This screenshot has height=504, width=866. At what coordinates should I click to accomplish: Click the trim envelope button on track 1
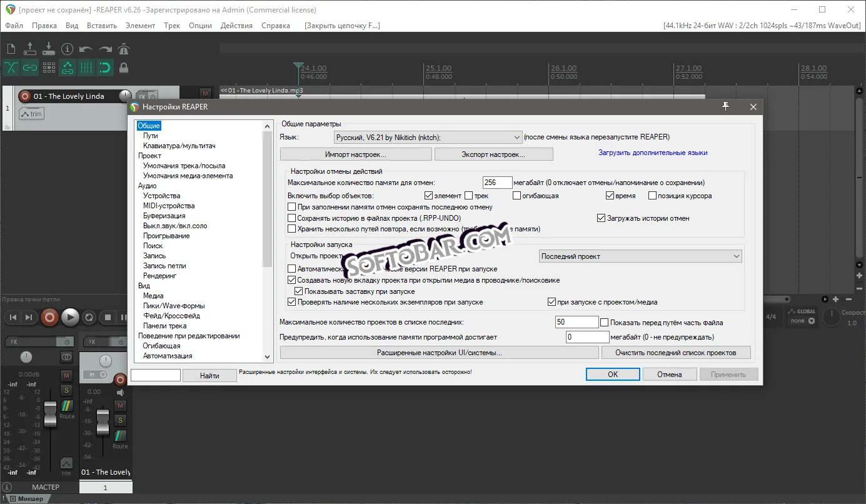pyautogui.click(x=32, y=114)
